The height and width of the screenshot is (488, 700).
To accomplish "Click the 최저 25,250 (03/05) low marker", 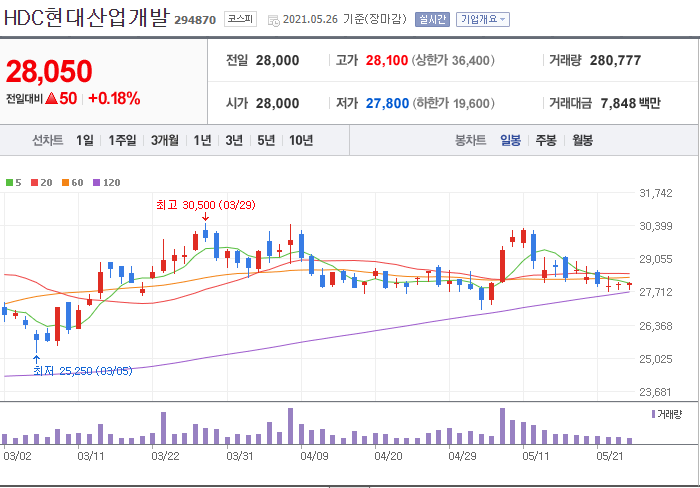I will 83,371.
